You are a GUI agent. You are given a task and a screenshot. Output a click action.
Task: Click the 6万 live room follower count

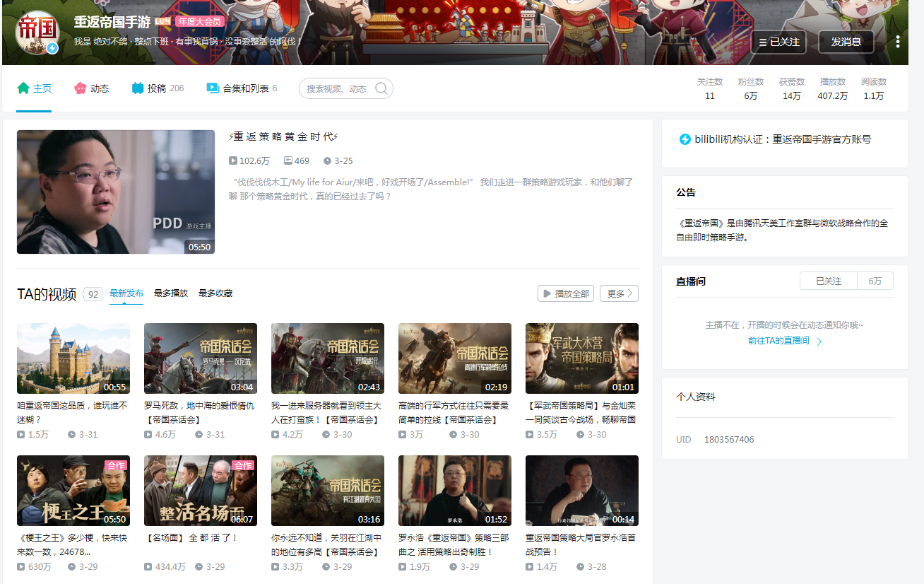coord(875,281)
